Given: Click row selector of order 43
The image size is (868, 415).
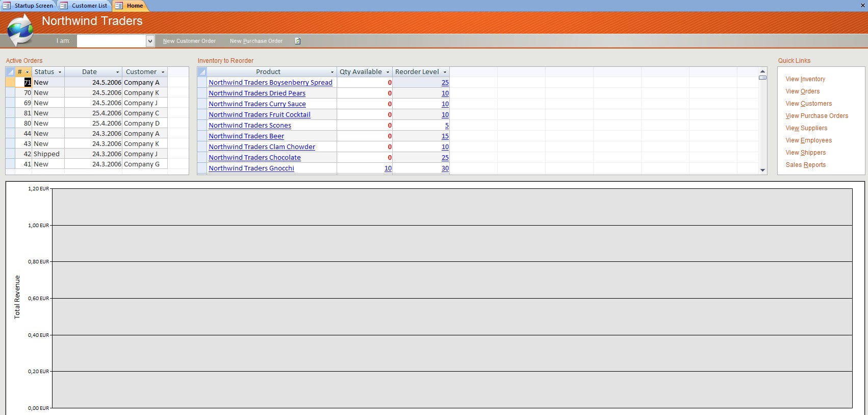Looking at the screenshot, I should [x=10, y=143].
